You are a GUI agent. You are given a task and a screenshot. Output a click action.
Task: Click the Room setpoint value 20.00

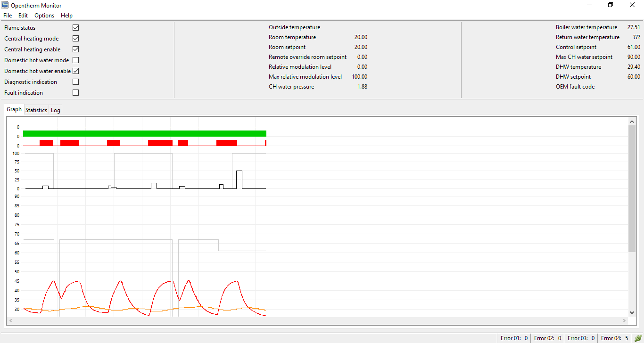361,47
